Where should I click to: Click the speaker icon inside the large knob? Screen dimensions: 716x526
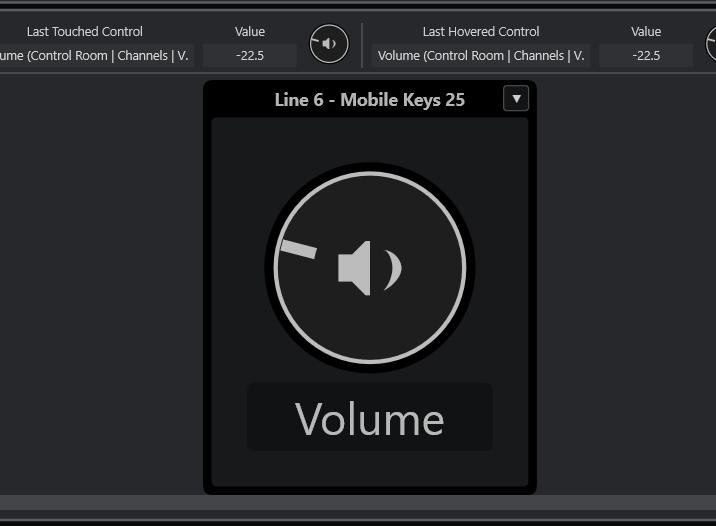click(370, 268)
